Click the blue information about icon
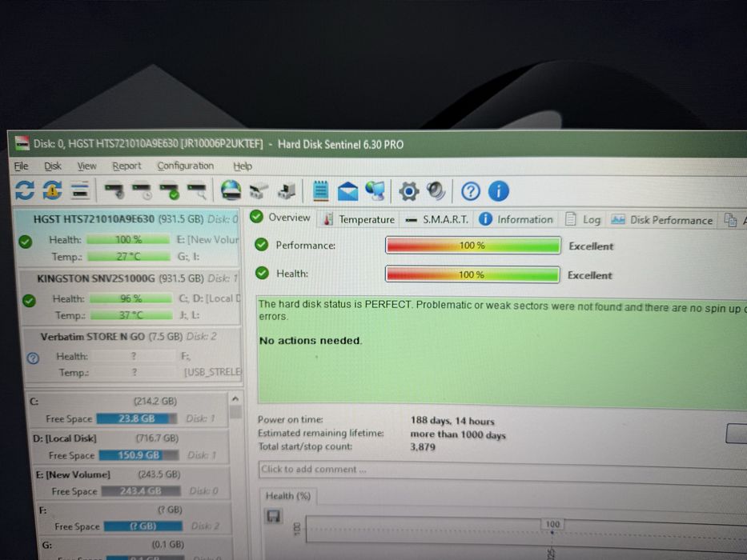Image resolution: width=747 pixels, height=560 pixels. click(x=498, y=191)
